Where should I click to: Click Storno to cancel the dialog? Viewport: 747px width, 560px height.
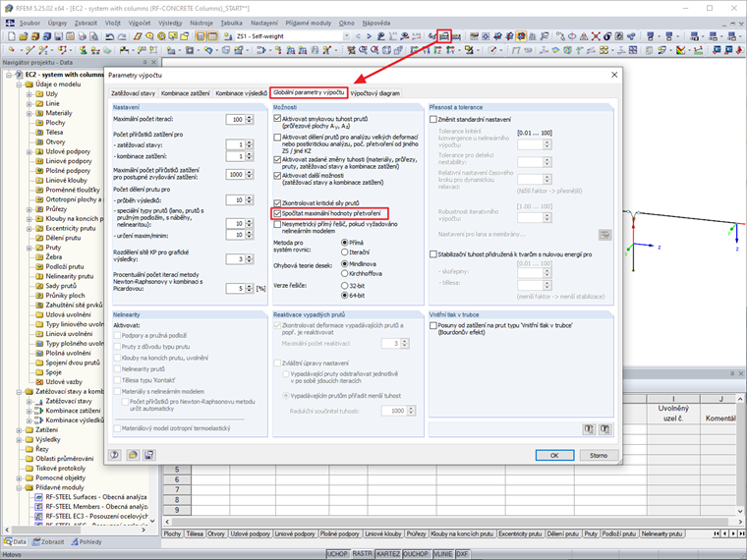[x=599, y=455]
